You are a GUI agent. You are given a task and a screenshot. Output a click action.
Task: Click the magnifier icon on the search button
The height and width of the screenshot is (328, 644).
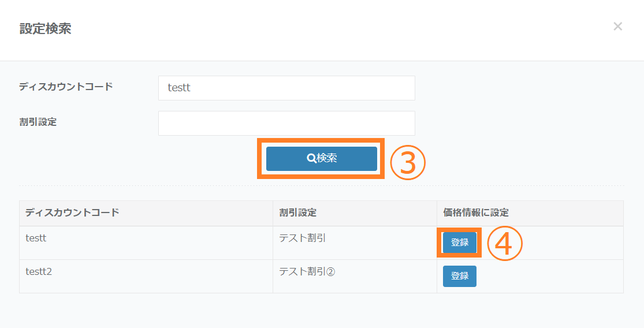(x=311, y=158)
